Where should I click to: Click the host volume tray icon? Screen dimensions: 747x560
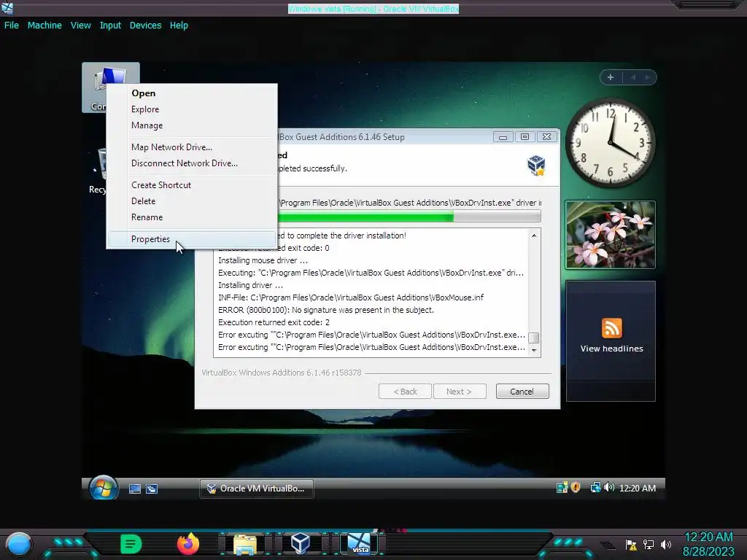pos(665,544)
